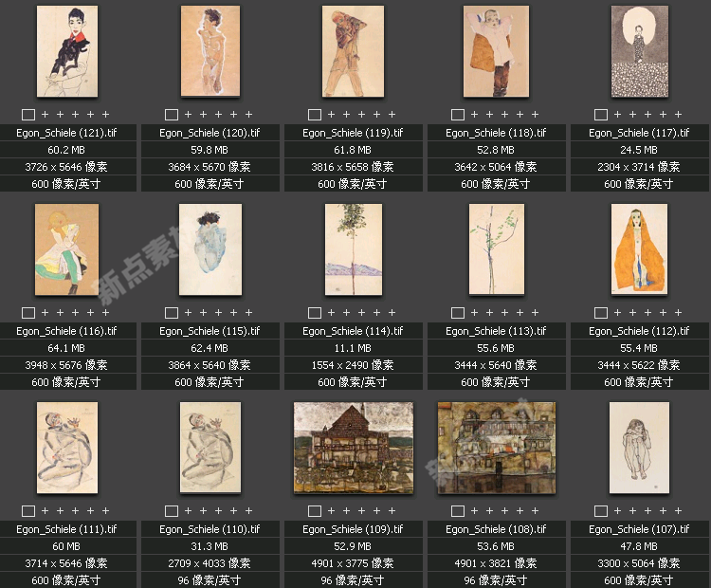The image size is (711, 588).
Task: Set fifth rating mark for Egon_Schiele (121).tif
Action: click(105, 115)
